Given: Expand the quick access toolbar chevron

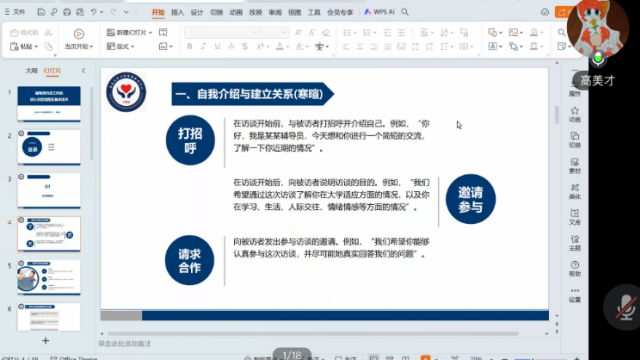Looking at the screenshot, I should pos(126,12).
